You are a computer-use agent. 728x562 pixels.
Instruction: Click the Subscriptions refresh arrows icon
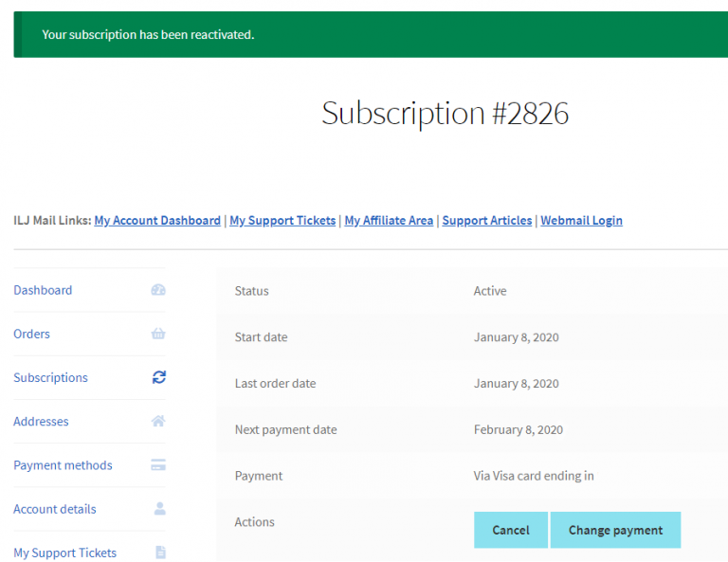coord(158,377)
